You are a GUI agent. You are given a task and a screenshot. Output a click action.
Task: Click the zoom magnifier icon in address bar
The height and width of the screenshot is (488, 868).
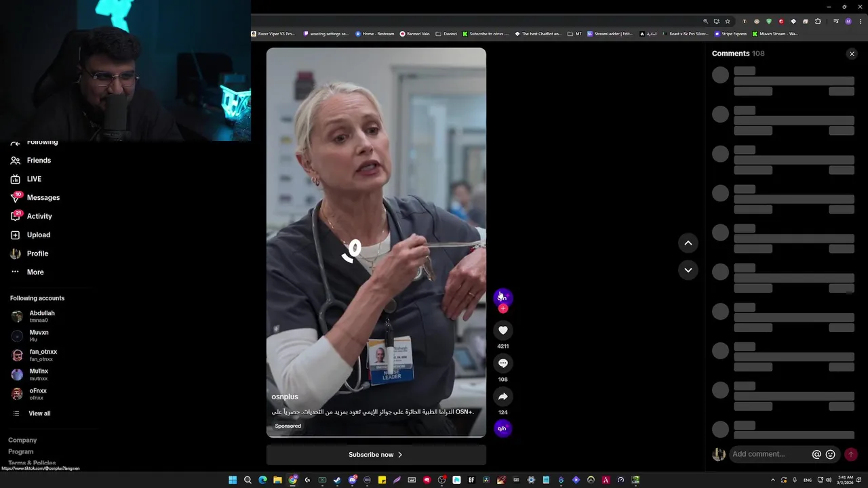[705, 21]
